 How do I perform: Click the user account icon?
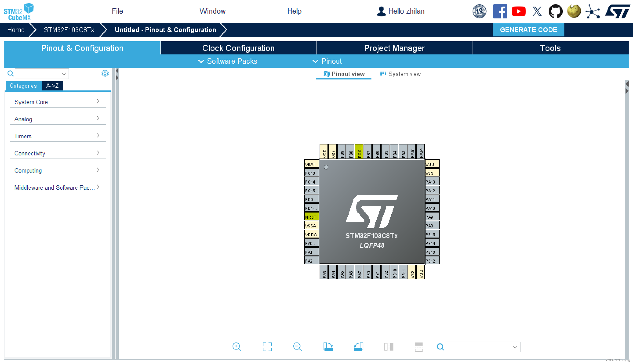pyautogui.click(x=381, y=11)
